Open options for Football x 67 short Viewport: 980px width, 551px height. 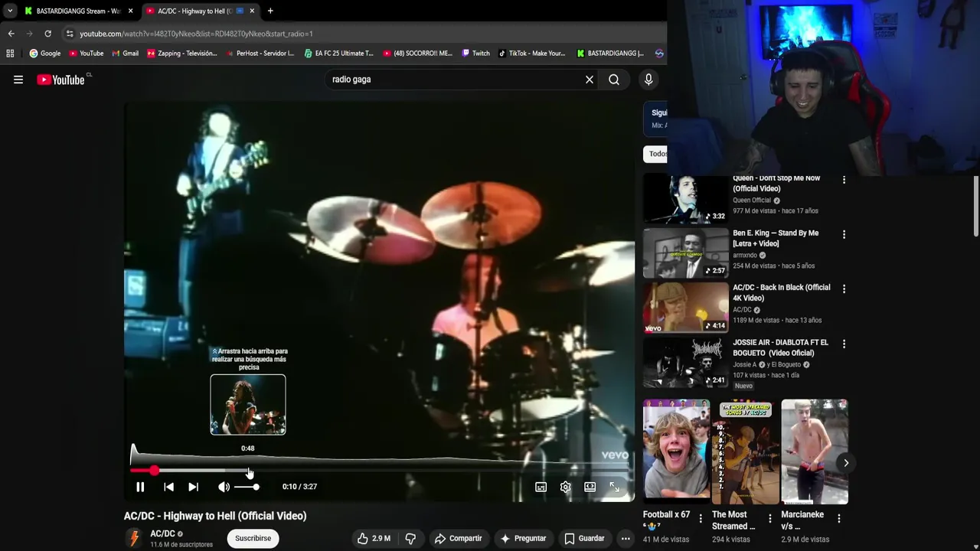pos(700,519)
